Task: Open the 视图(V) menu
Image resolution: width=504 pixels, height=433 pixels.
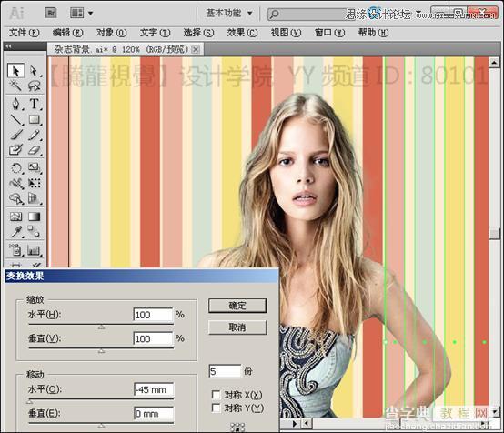Action: pos(286,33)
